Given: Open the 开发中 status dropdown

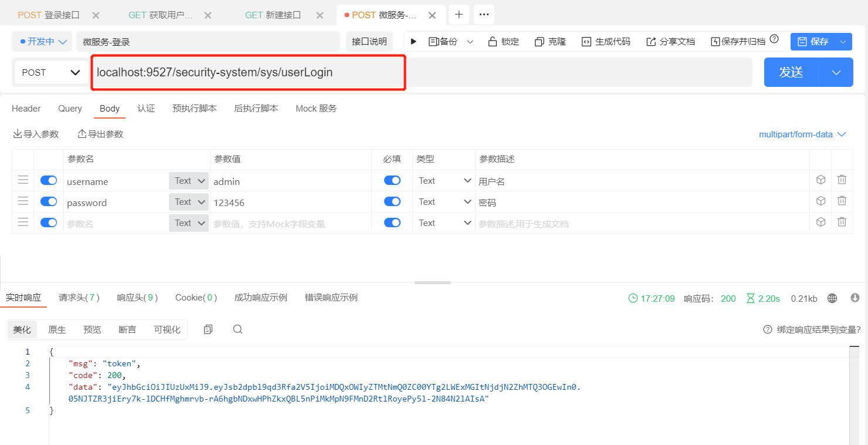Looking at the screenshot, I should coord(42,42).
